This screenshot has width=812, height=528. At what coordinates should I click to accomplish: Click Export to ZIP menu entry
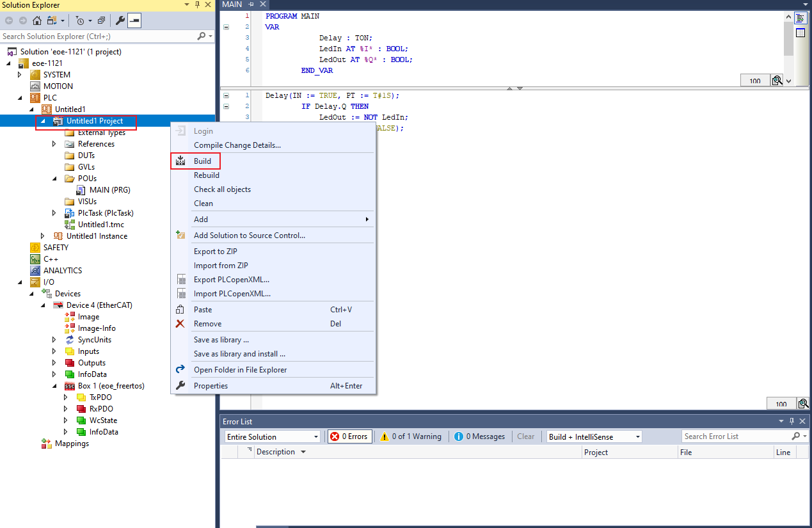[x=216, y=252]
